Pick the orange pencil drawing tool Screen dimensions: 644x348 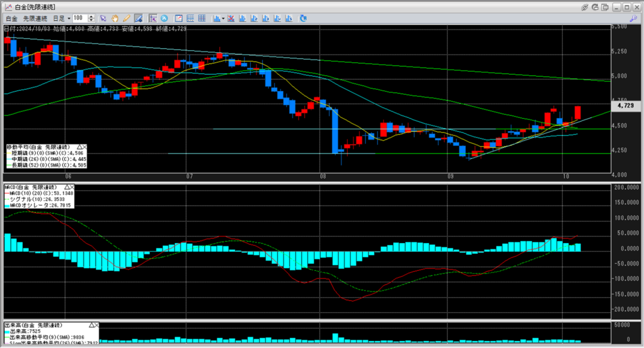[126, 18]
